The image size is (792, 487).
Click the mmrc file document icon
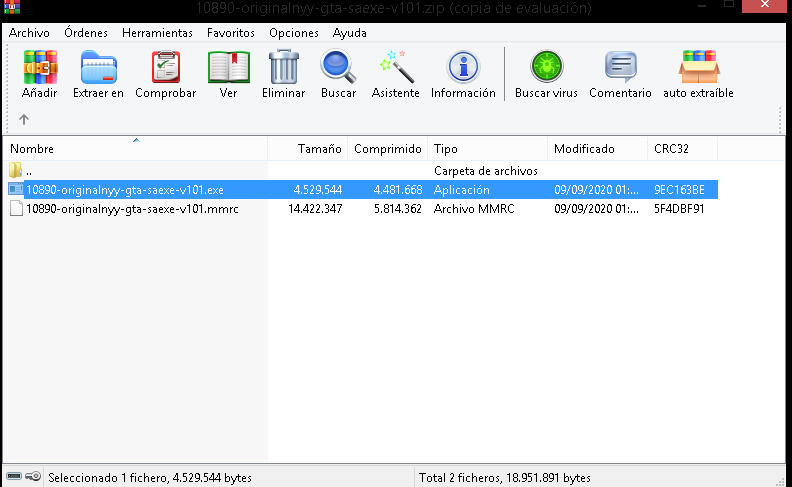16,208
